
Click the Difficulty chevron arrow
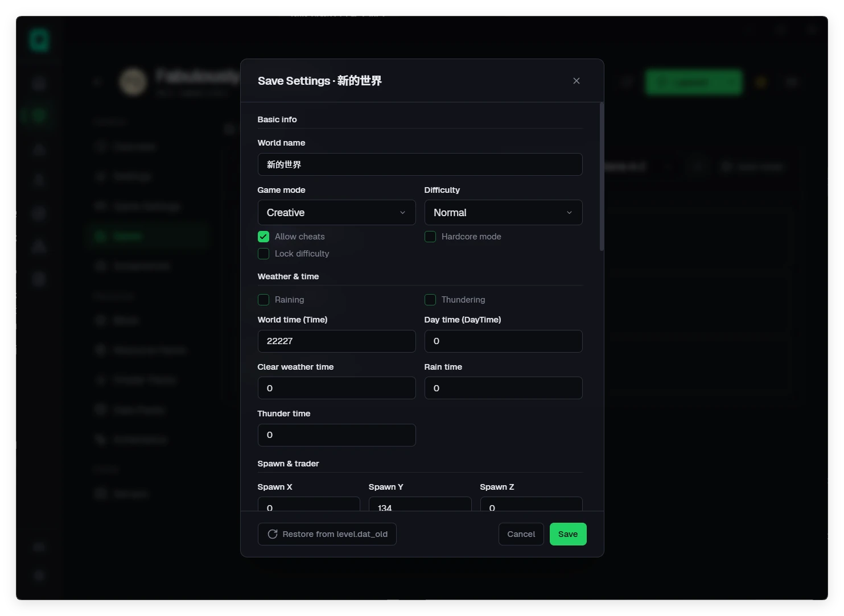[x=569, y=213]
